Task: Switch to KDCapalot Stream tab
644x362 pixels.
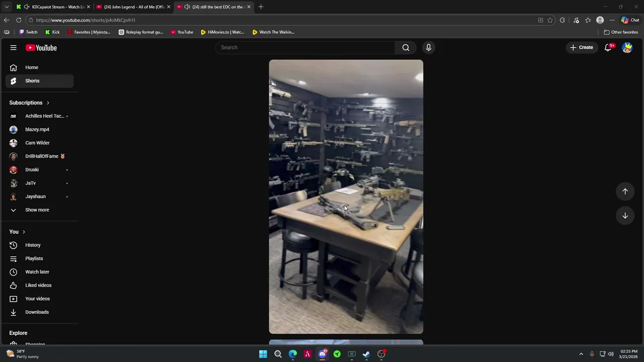Action: click(53, 7)
